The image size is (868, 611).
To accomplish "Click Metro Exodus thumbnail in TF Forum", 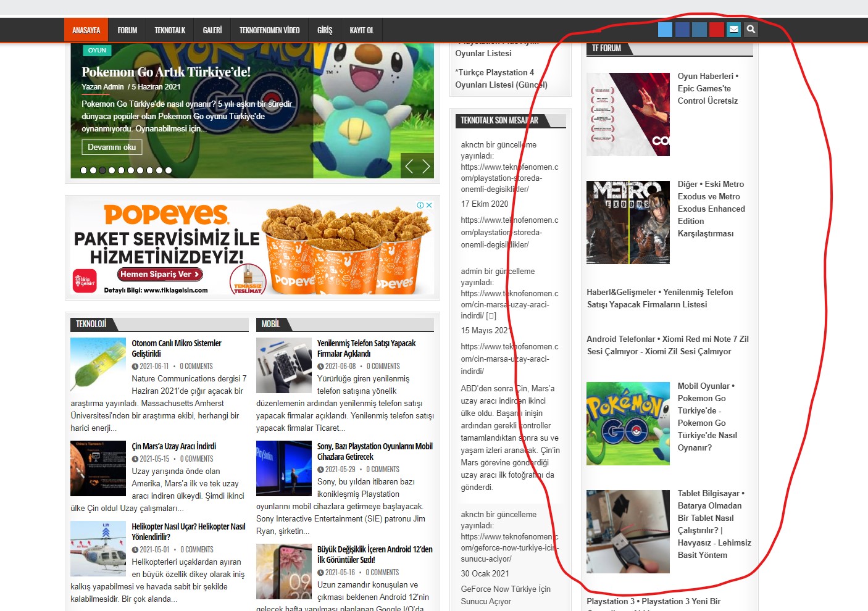I will pyautogui.click(x=628, y=222).
